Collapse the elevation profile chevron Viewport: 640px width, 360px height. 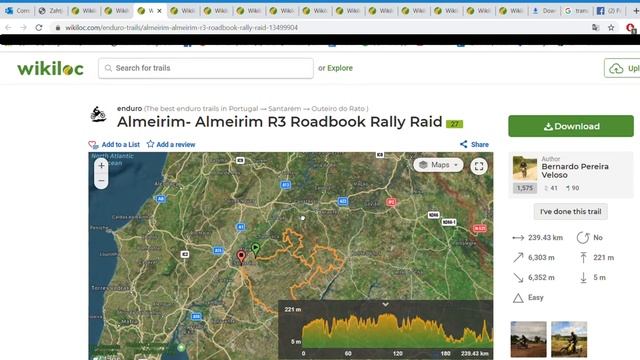click(x=385, y=304)
